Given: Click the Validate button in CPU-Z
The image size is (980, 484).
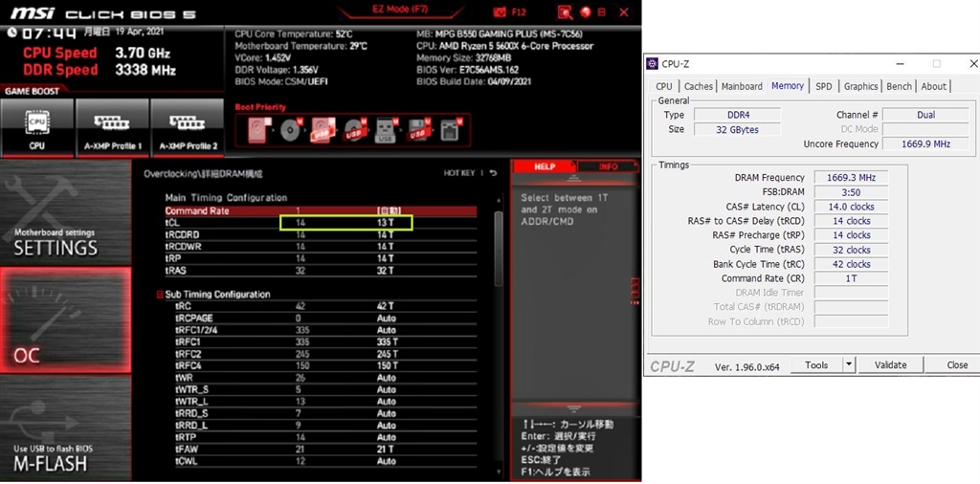Looking at the screenshot, I should point(891,364).
